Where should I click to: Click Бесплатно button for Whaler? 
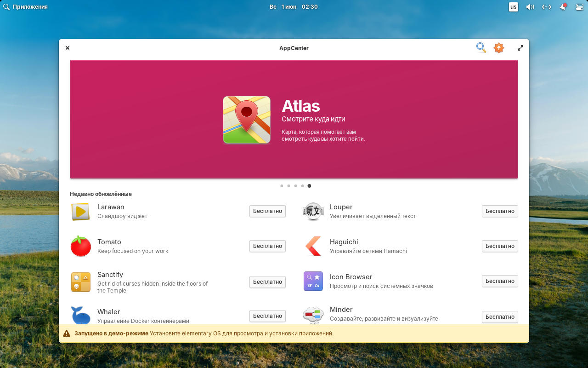(267, 316)
